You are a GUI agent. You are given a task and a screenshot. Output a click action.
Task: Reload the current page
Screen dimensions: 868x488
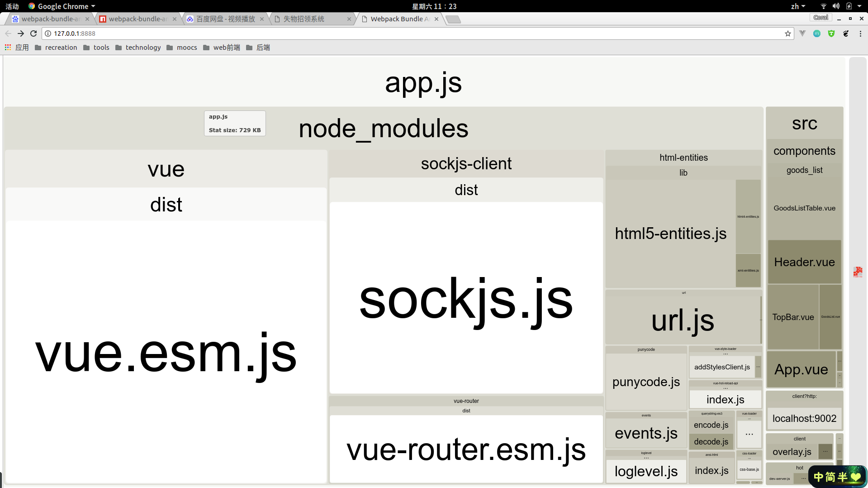tap(33, 33)
